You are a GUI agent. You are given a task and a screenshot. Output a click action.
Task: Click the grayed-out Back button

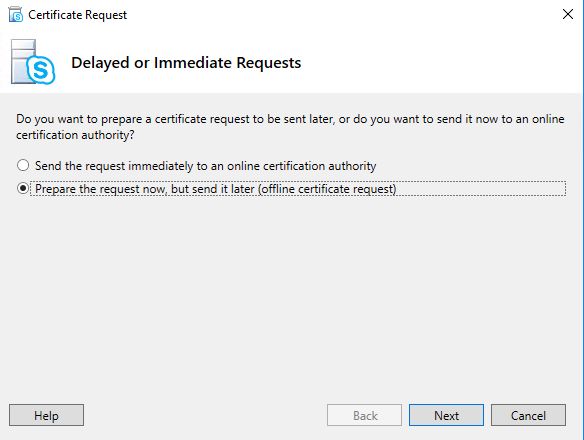coord(365,415)
